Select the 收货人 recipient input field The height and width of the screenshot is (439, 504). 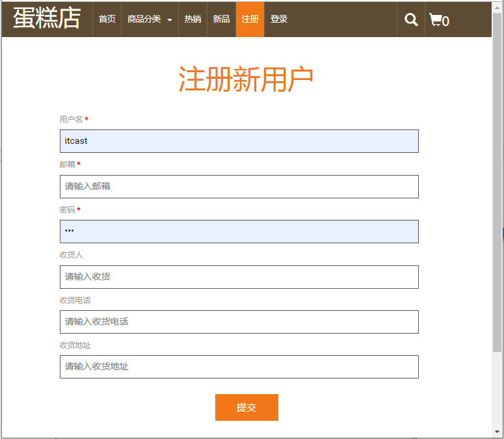click(x=239, y=277)
